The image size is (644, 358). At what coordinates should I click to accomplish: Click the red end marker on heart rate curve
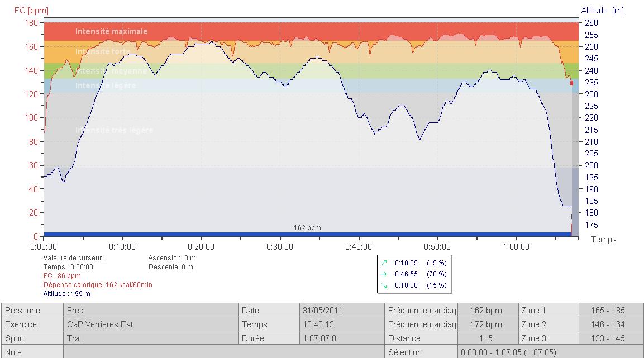click(571, 83)
